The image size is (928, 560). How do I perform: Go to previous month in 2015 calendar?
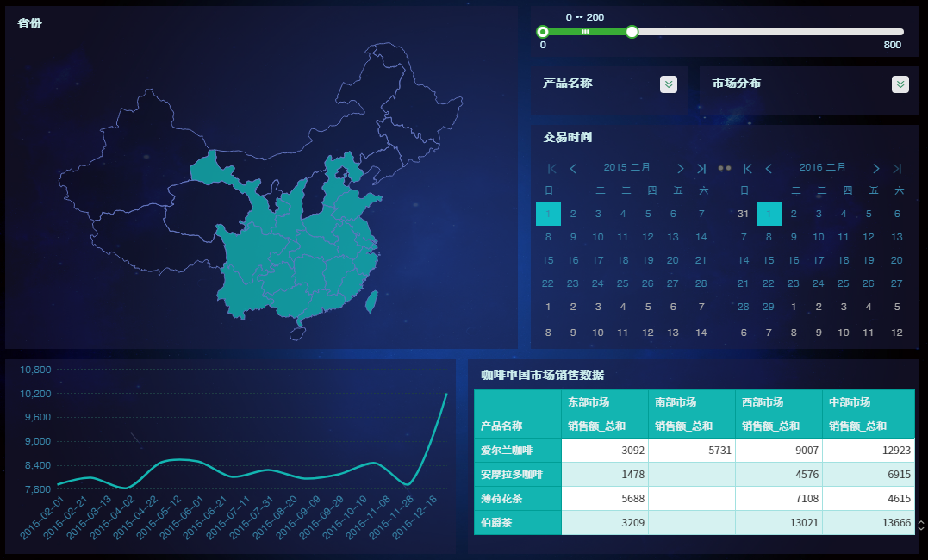(x=573, y=168)
